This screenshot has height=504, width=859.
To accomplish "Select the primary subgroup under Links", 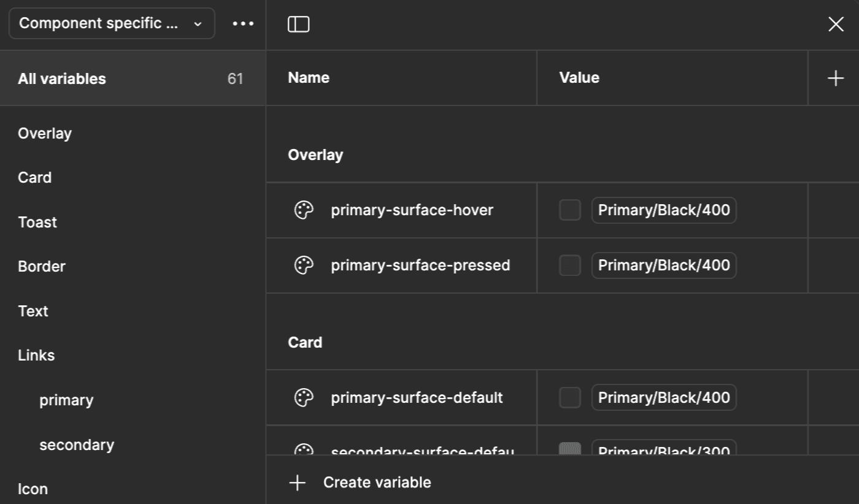I will tap(66, 400).
